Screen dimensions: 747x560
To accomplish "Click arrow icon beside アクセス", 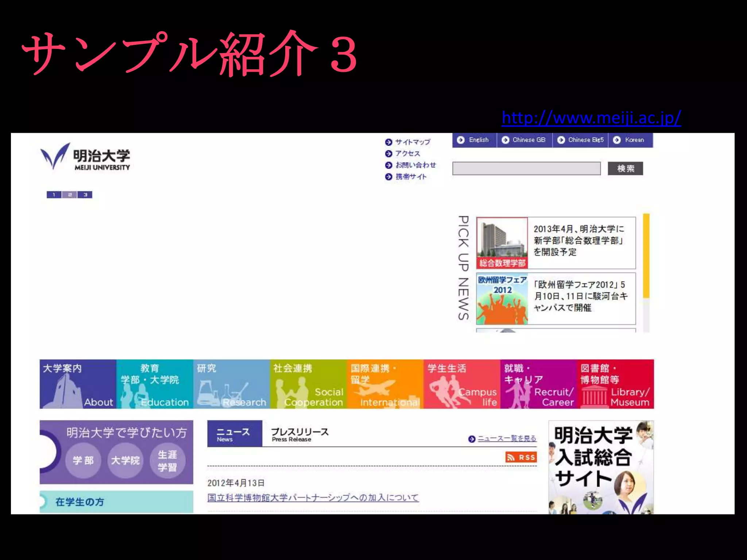I will coord(389,154).
